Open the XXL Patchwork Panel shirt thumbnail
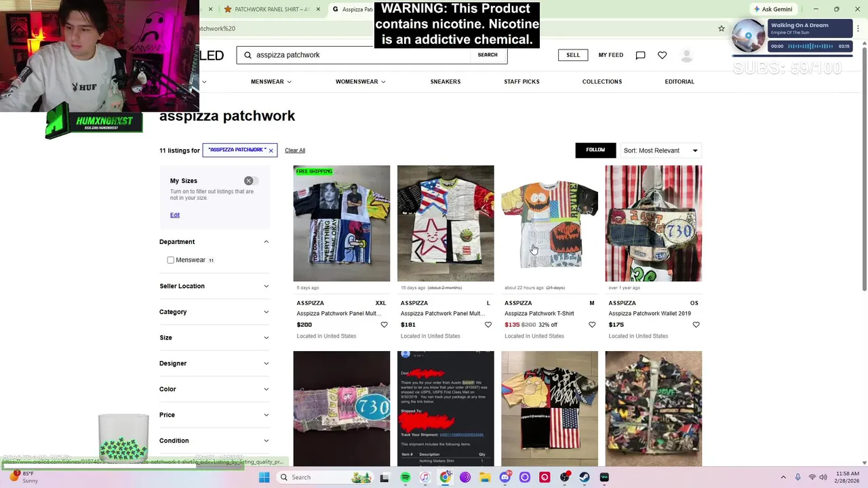 coord(342,223)
